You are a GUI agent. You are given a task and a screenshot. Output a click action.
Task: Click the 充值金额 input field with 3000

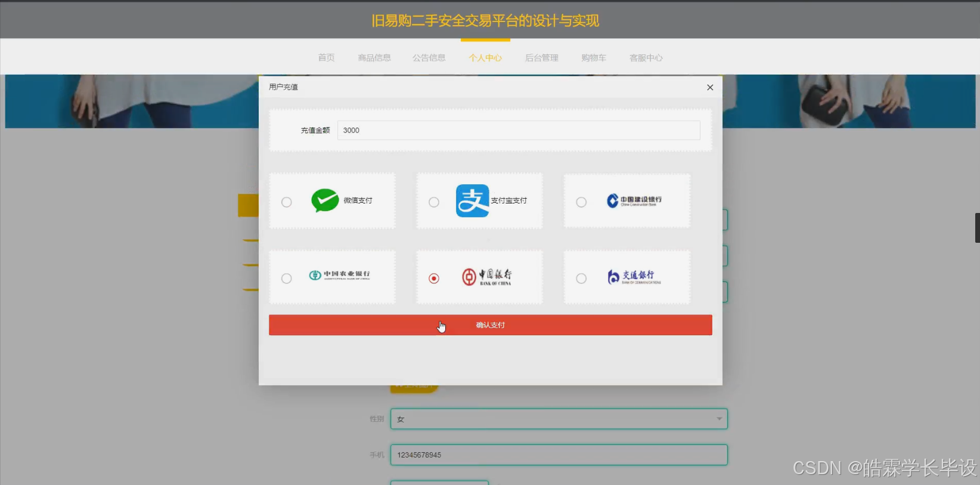pos(519,130)
